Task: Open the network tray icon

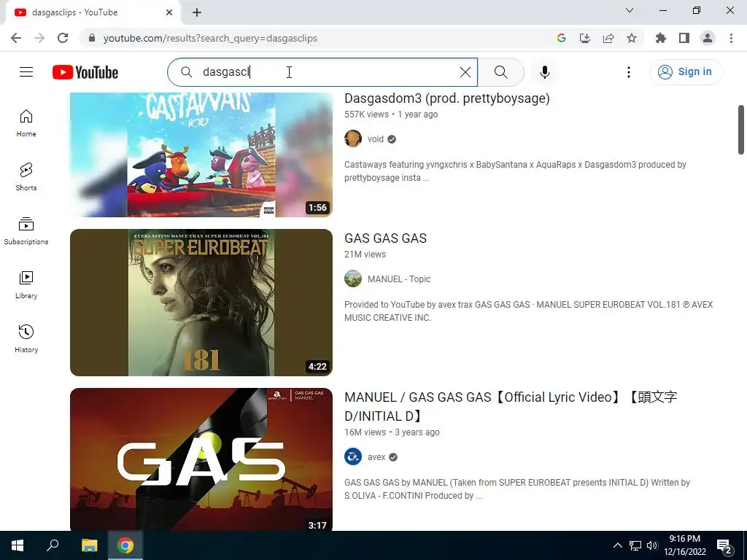Action: [x=635, y=545]
